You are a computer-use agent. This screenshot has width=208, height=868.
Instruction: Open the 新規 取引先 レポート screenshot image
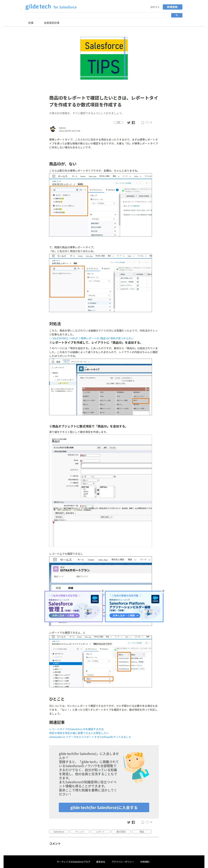click(x=100, y=205)
